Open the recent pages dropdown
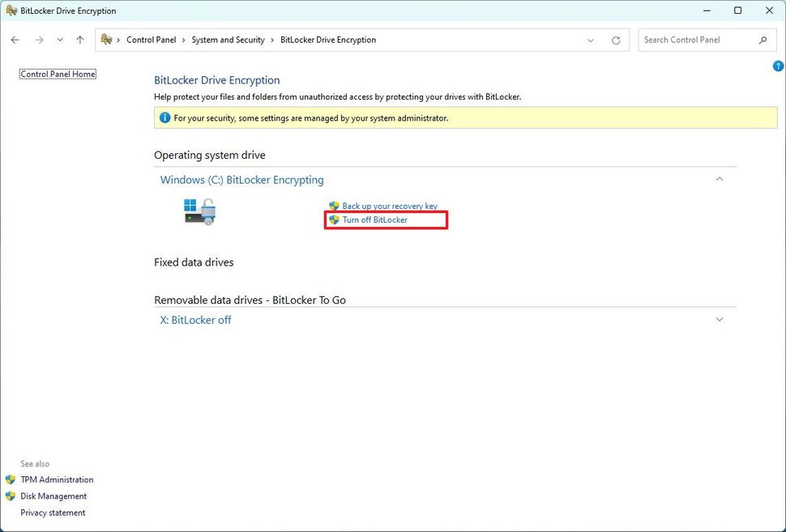The height and width of the screenshot is (532, 786). point(59,39)
